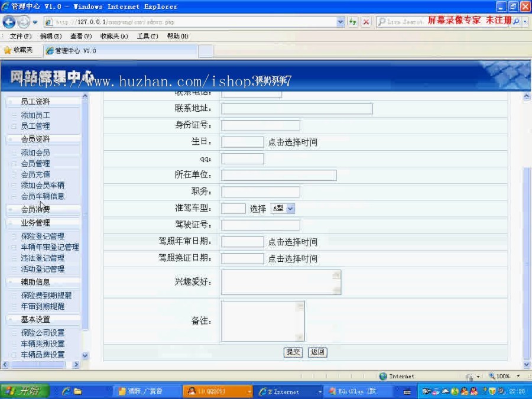Open the 查看(V) menu

pyautogui.click(x=81, y=36)
